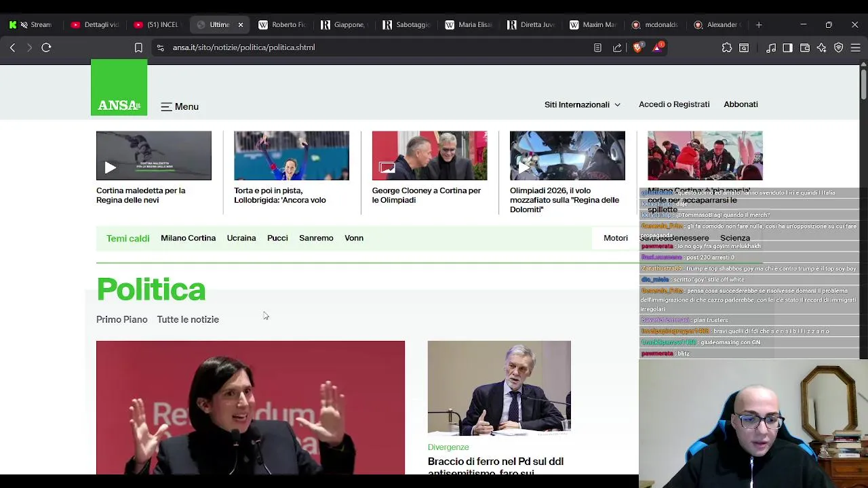The height and width of the screenshot is (488, 868).
Task: Share this page via the share icon
Action: pos(617,47)
